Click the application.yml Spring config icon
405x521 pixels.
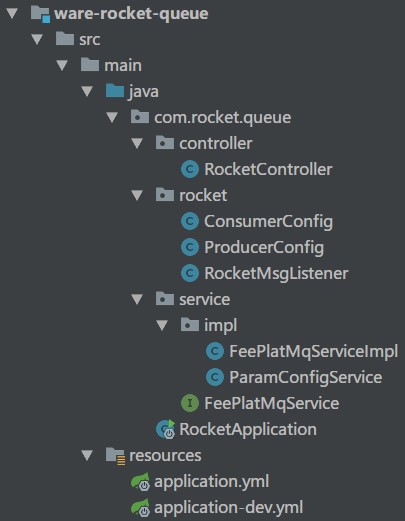coord(140,482)
